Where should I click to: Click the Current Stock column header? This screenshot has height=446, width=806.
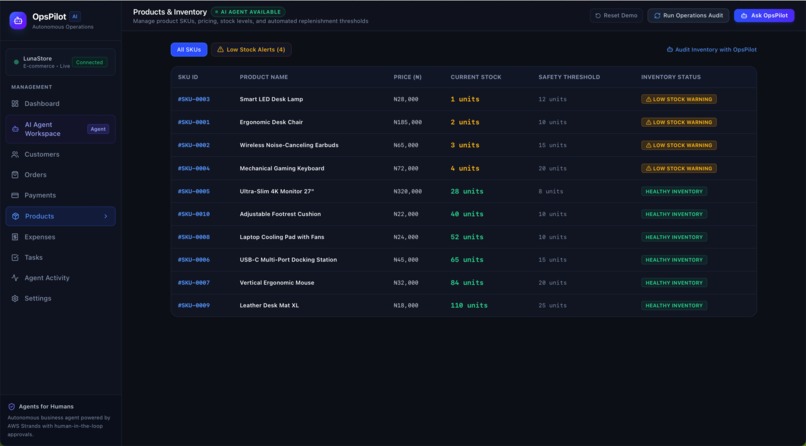[x=476, y=77]
